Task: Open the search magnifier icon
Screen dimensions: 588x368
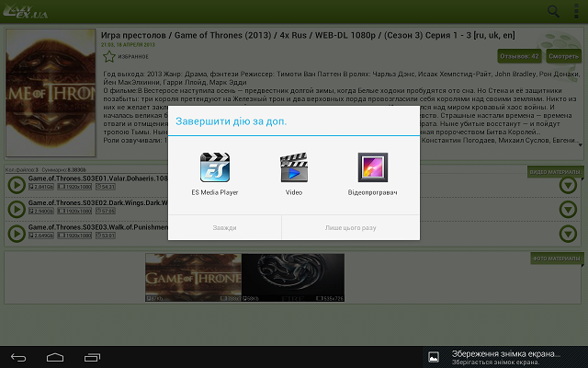Action: point(553,11)
